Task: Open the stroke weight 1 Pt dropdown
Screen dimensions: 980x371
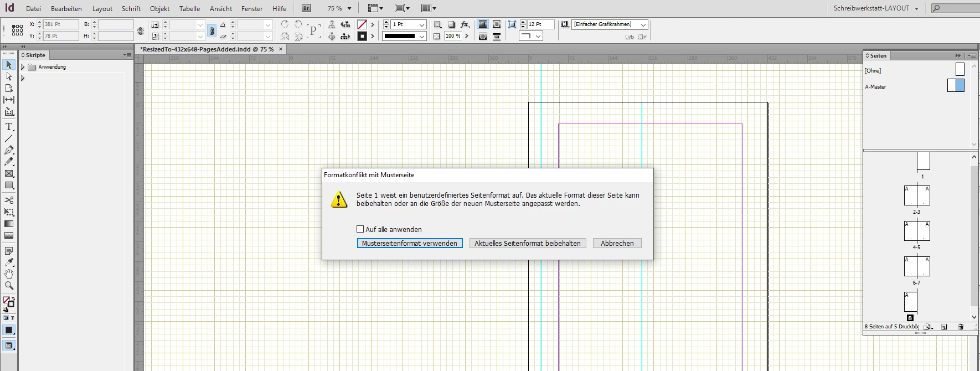Action: point(422,24)
